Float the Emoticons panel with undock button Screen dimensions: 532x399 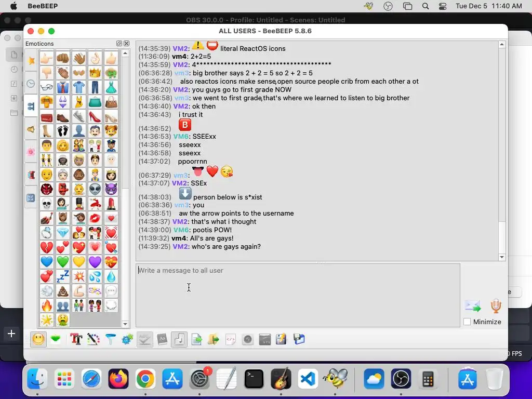click(x=119, y=44)
